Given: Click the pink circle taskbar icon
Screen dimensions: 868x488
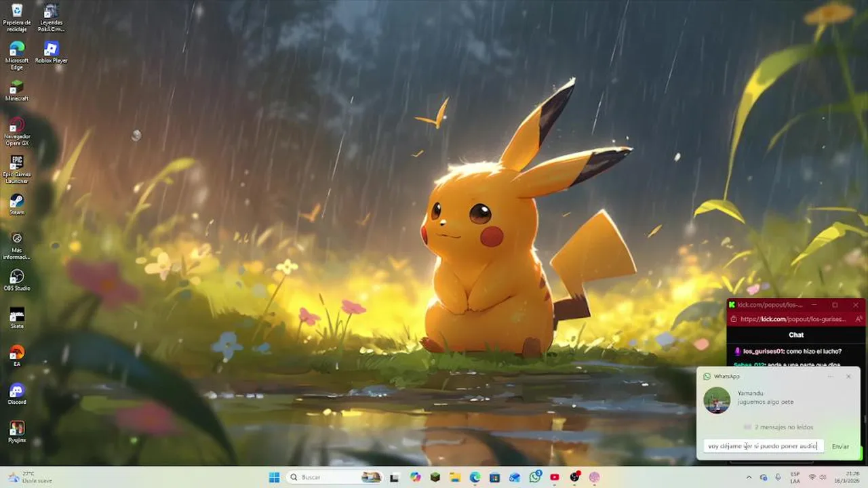Looking at the screenshot, I should 595,477.
